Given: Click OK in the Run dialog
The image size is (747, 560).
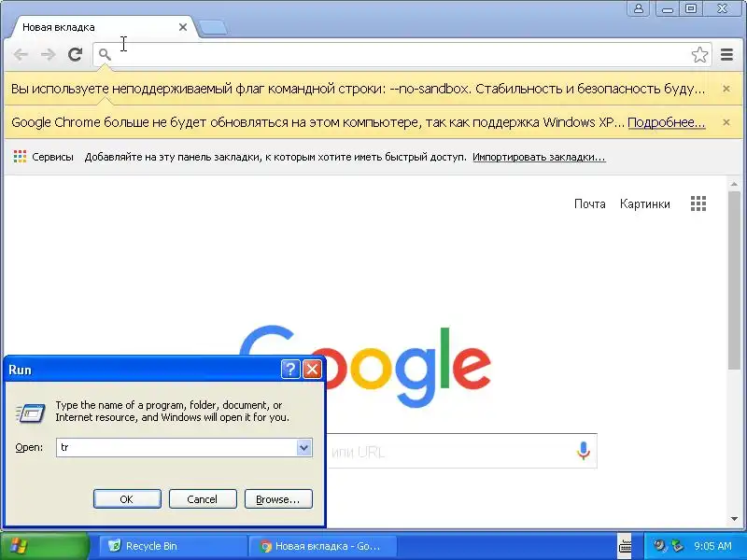Looking at the screenshot, I should tap(127, 499).
